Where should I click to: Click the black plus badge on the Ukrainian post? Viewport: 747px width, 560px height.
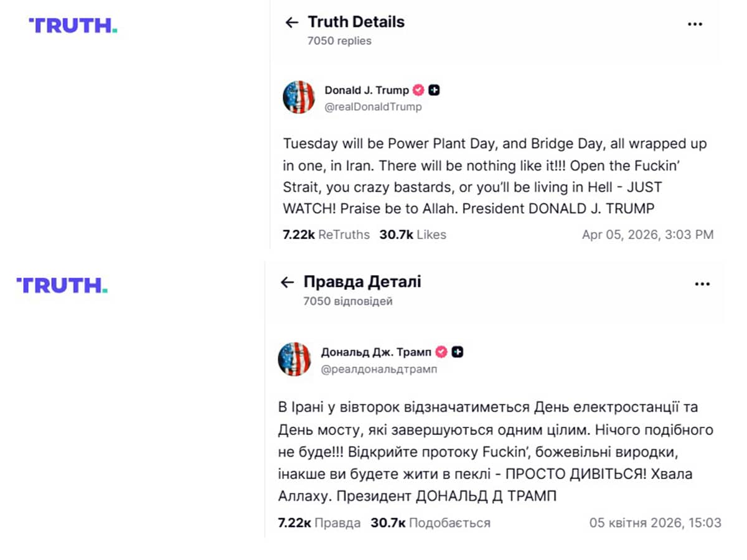point(458,352)
